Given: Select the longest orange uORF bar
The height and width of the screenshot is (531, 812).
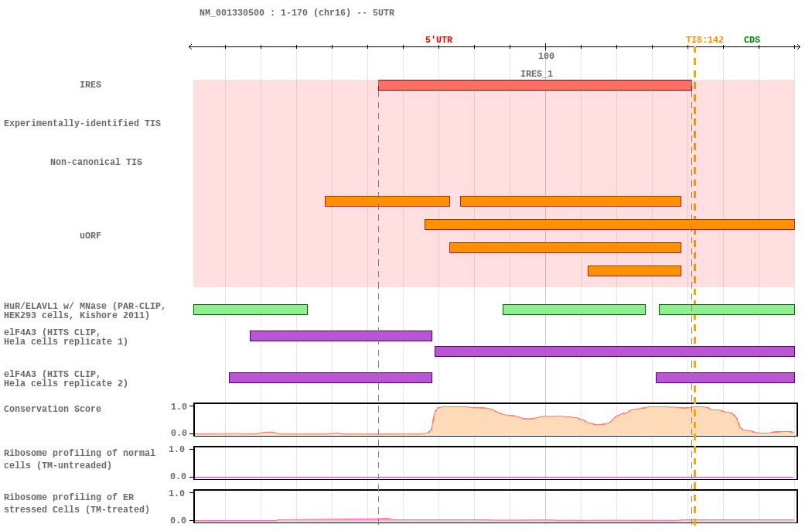Looking at the screenshot, I should click(x=609, y=224).
